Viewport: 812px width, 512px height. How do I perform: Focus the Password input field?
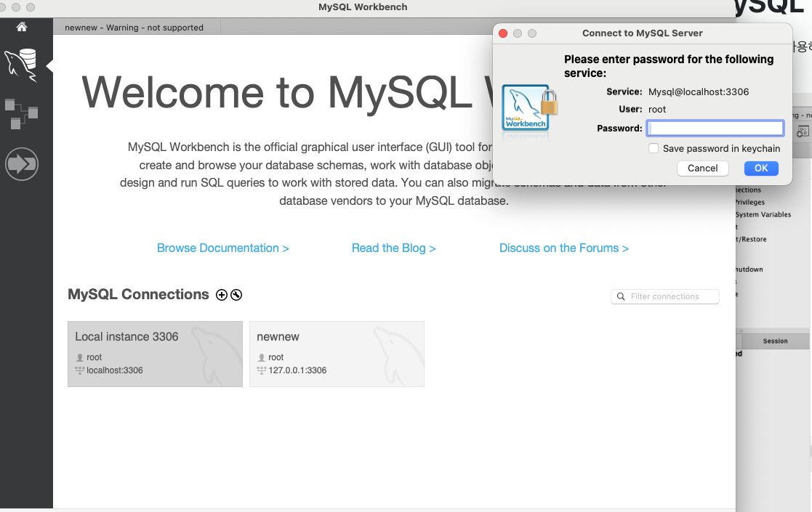point(715,129)
